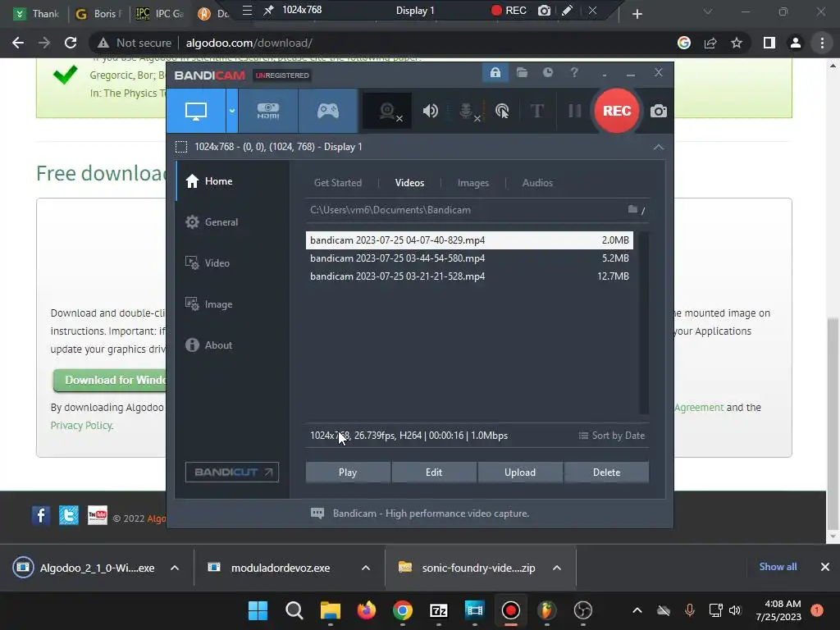840x630 pixels.
Task: Collapse the capture area bar chevron
Action: coord(659,147)
